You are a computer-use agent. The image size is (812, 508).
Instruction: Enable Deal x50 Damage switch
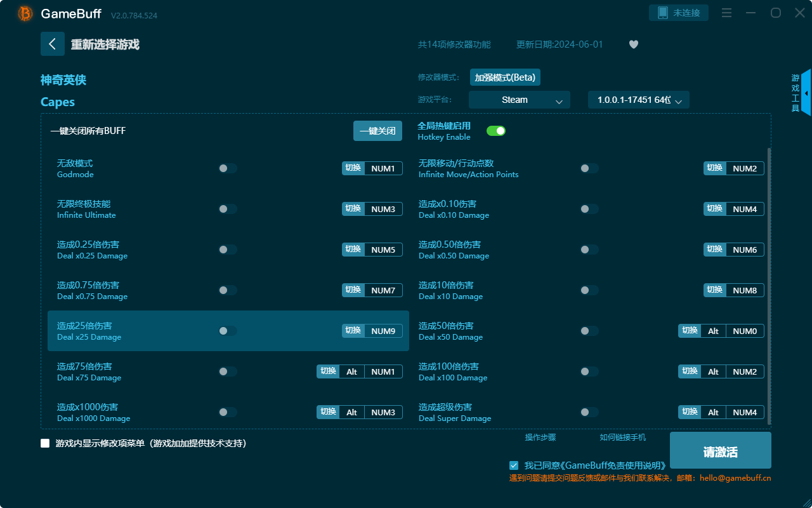(x=589, y=331)
